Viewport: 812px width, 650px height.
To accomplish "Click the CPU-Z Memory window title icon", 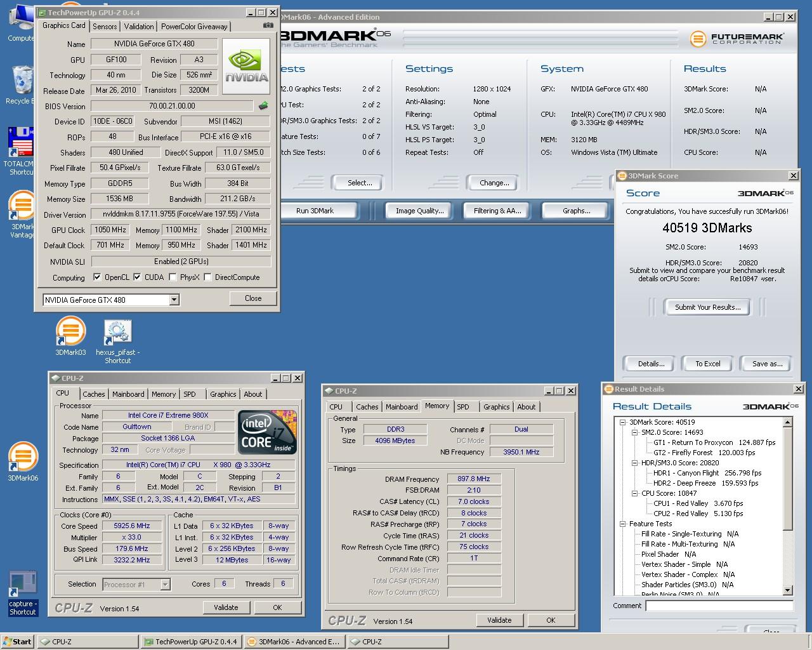I will [329, 391].
